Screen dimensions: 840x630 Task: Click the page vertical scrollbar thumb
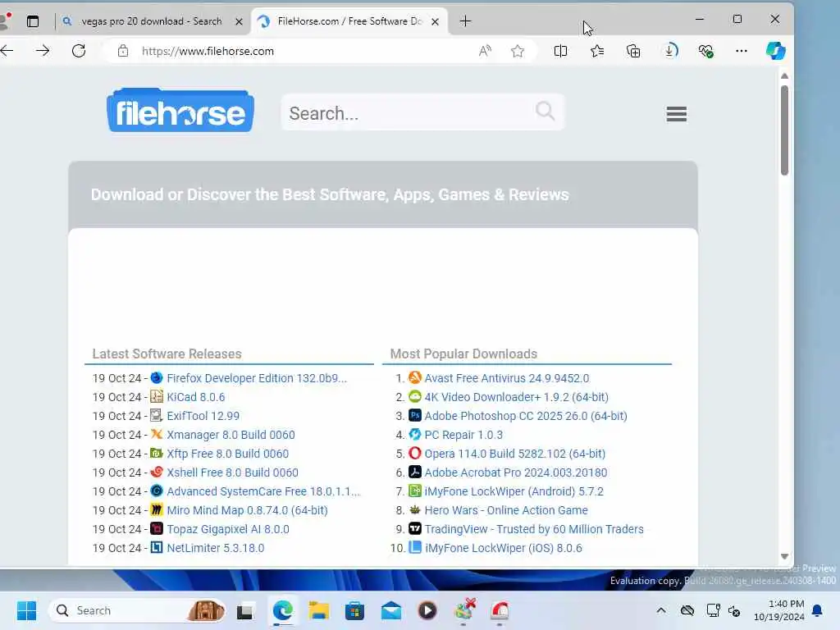click(x=784, y=130)
